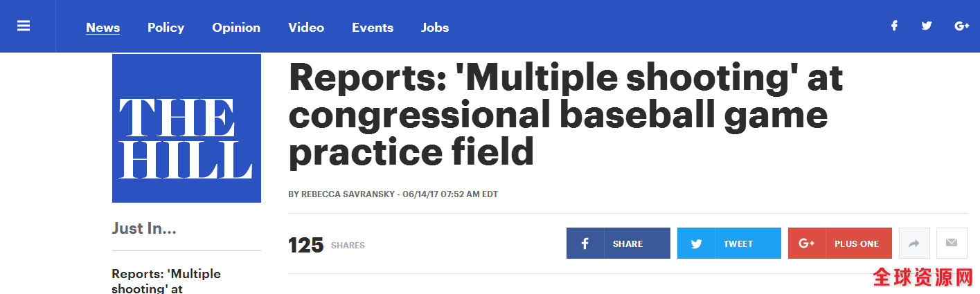Open the Events menu item
Screen dimensions: 980x294
tap(373, 28)
